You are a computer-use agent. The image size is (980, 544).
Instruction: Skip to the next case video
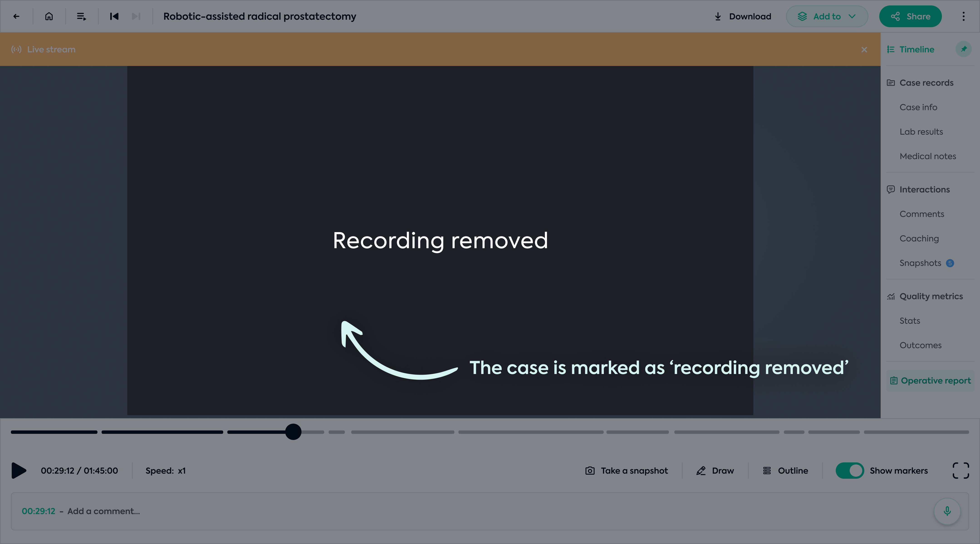coord(136,16)
